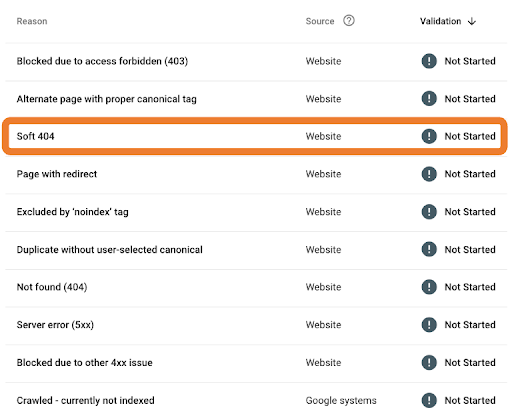Click 'Not Started' in noindex tag row
Screen dimensions: 512x416
(470, 212)
